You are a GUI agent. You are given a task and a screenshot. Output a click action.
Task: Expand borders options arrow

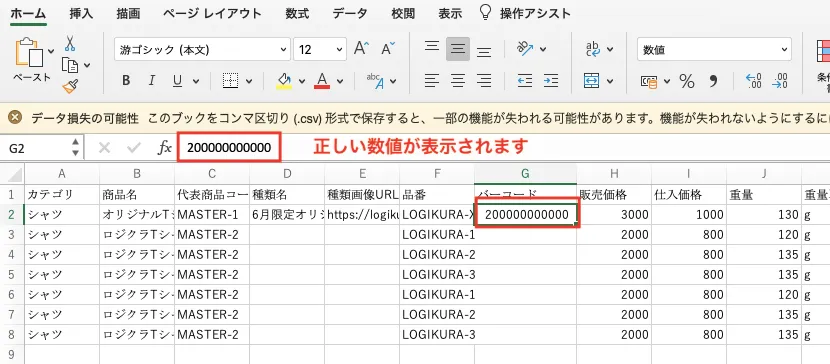pyautogui.click(x=248, y=81)
